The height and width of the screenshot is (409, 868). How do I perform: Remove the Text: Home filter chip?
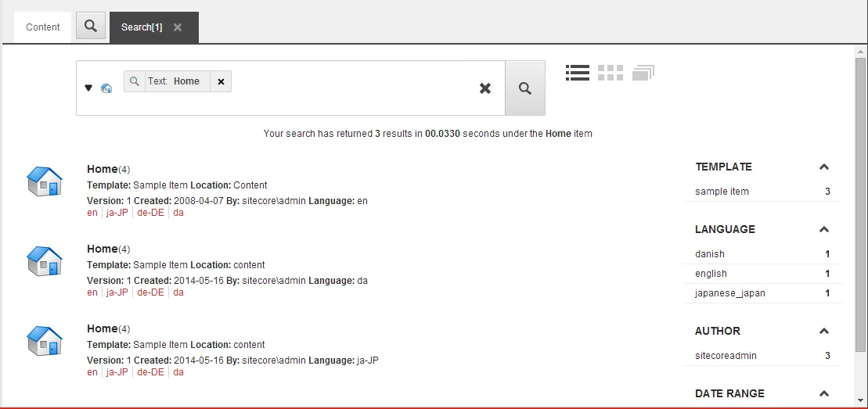pyautogui.click(x=221, y=81)
